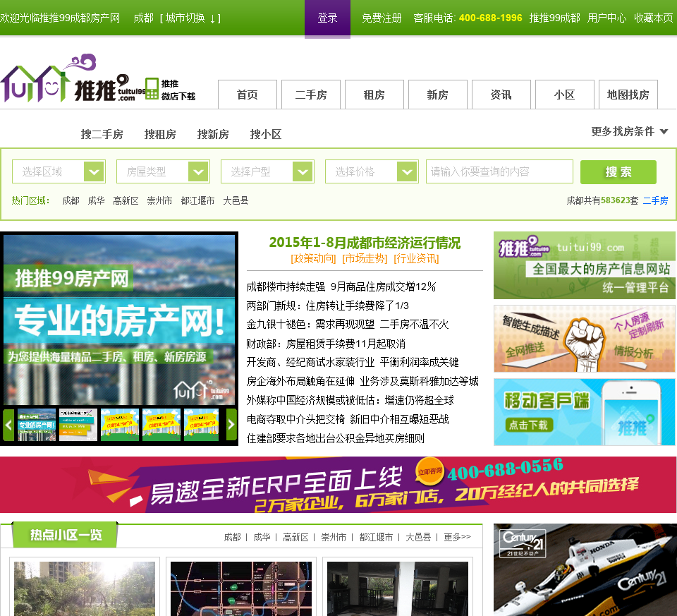Image resolution: width=677 pixels, height=616 pixels.
Task: Open the 选择户型 dropdown
Action: [x=268, y=172]
